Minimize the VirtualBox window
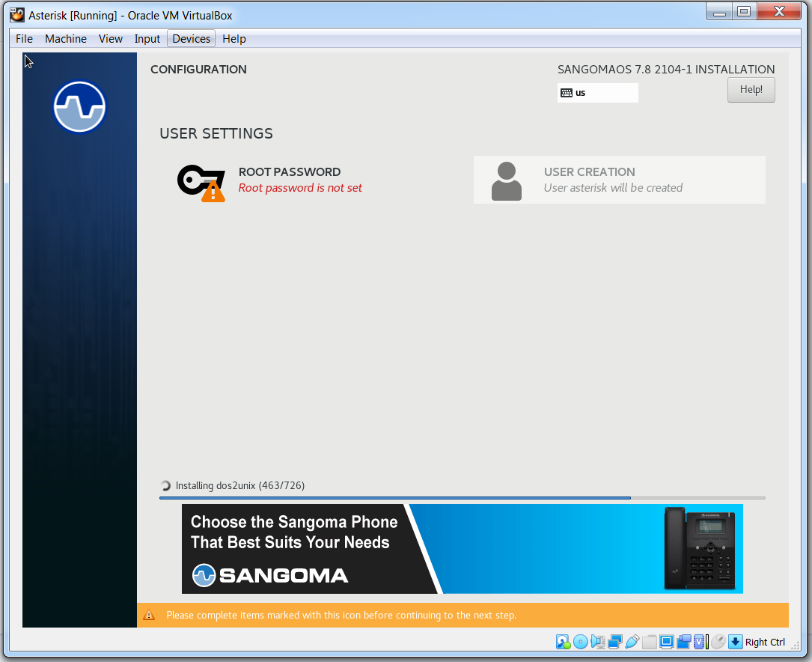 click(719, 12)
